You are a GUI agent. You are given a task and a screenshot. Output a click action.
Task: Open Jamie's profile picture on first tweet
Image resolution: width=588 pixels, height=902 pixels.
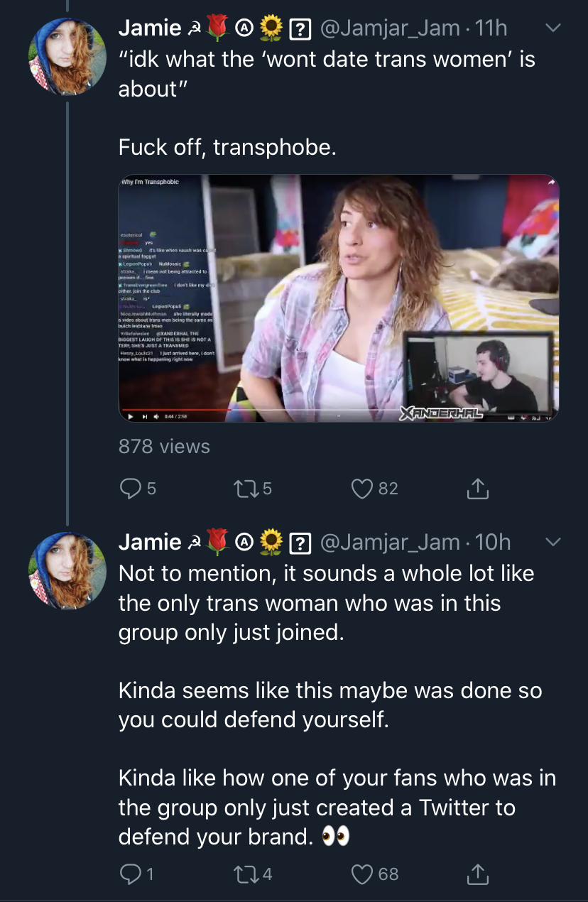point(67,56)
